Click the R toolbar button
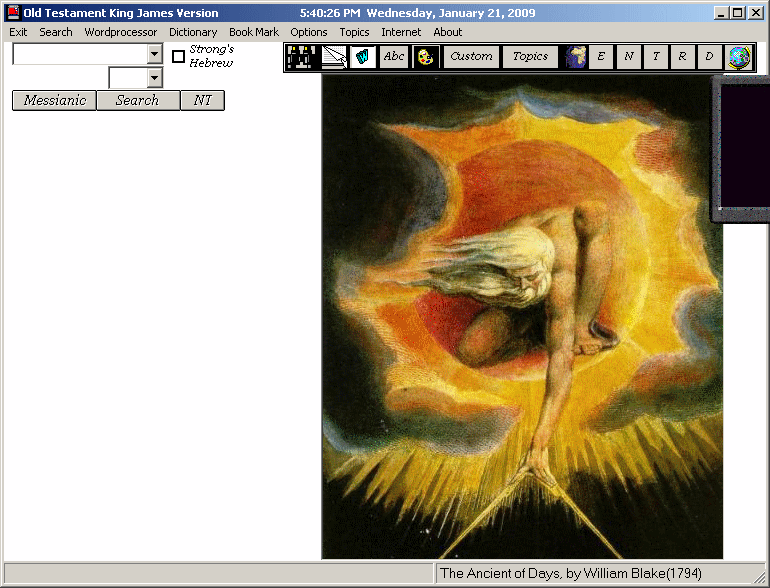This screenshot has width=770, height=588. click(682, 57)
